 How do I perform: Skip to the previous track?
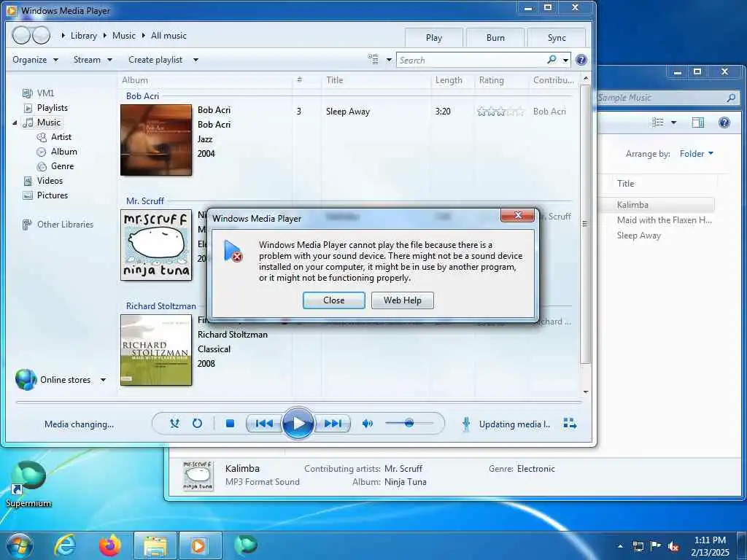(x=264, y=424)
